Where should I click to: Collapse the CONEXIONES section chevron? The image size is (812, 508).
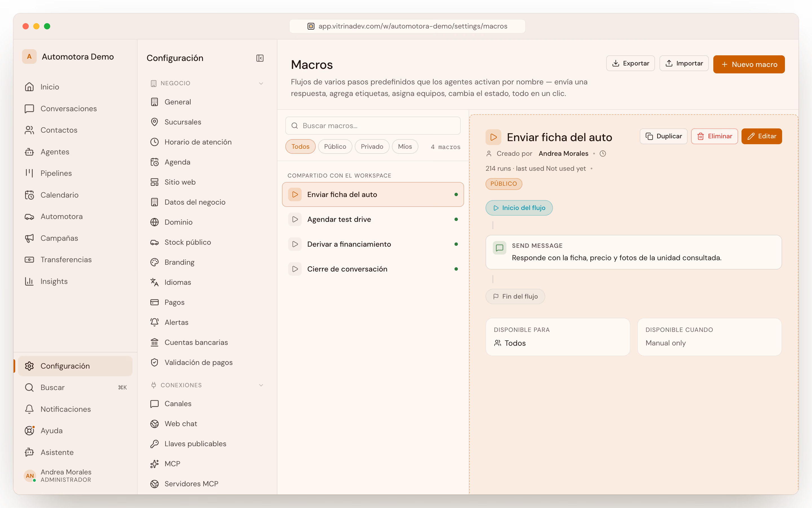tap(261, 385)
